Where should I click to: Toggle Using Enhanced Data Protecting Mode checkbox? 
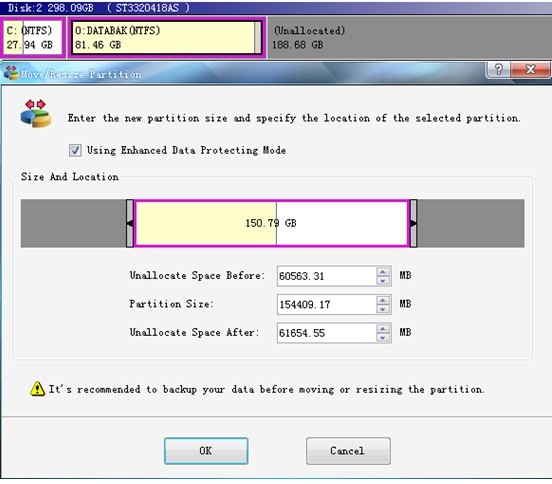75,150
